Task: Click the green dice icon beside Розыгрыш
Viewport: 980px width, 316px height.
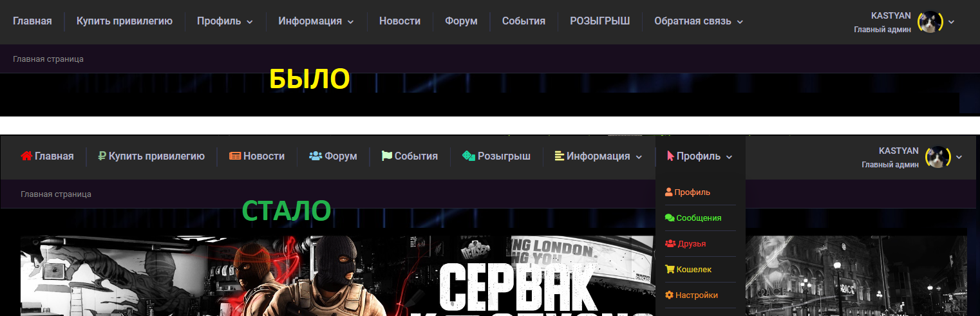Action: (x=469, y=156)
